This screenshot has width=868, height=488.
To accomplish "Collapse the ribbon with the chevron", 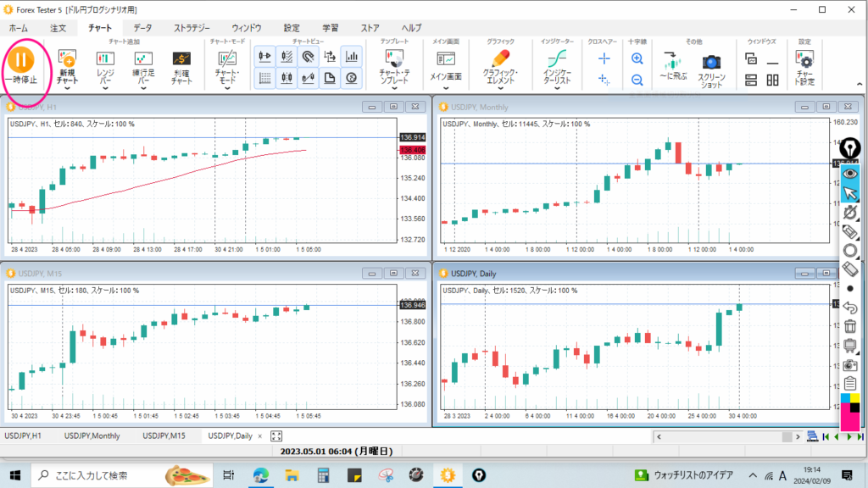I will click(x=860, y=84).
